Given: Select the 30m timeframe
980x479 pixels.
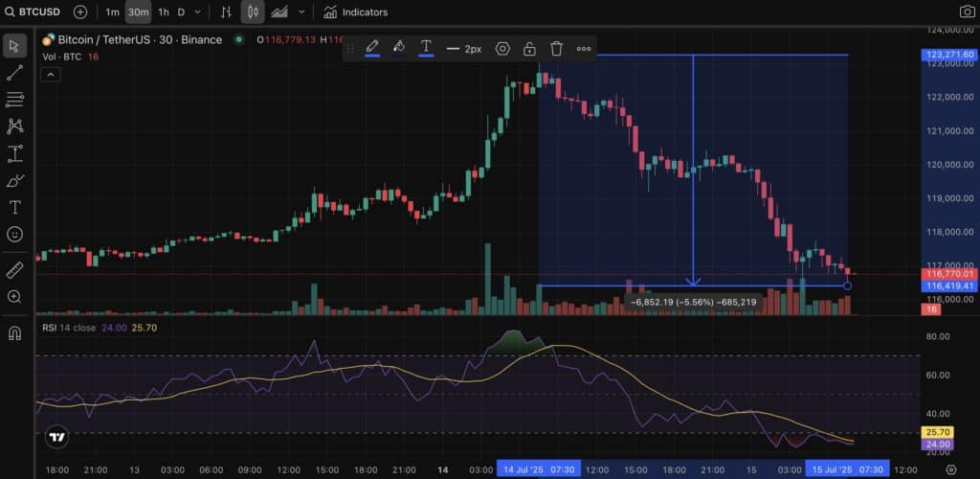Looking at the screenshot, I should point(138,11).
